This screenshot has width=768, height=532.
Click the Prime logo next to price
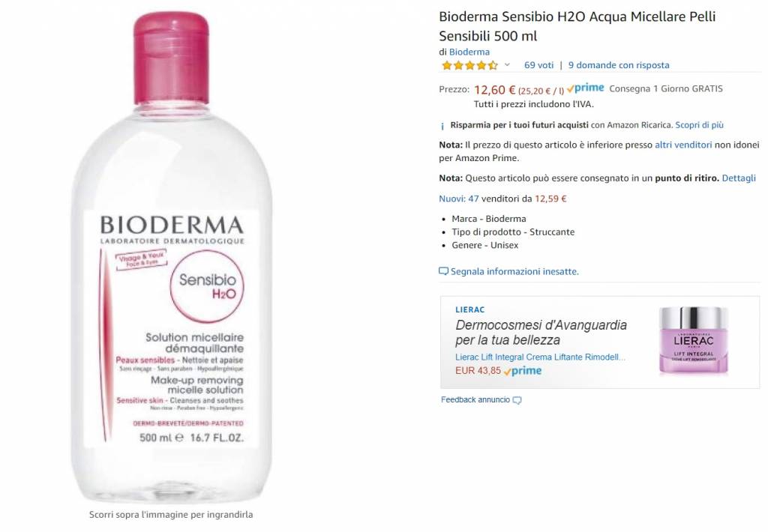click(x=585, y=88)
